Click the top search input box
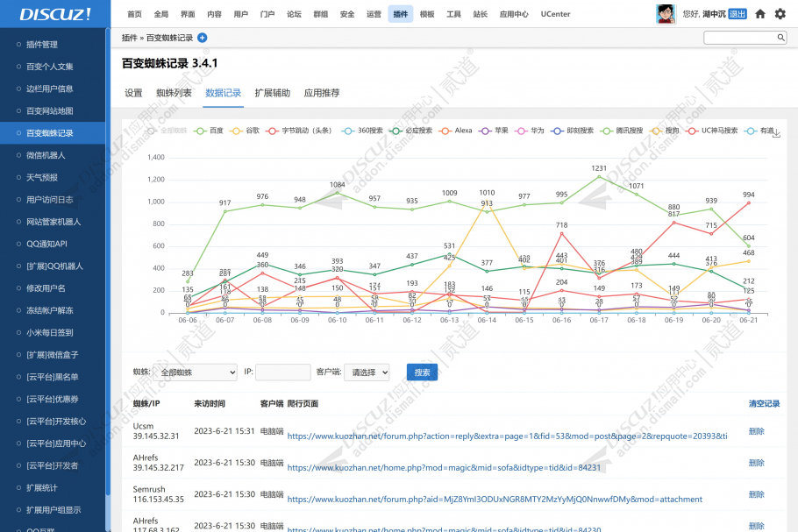Screen dimensions: 798x532 click(745, 37)
